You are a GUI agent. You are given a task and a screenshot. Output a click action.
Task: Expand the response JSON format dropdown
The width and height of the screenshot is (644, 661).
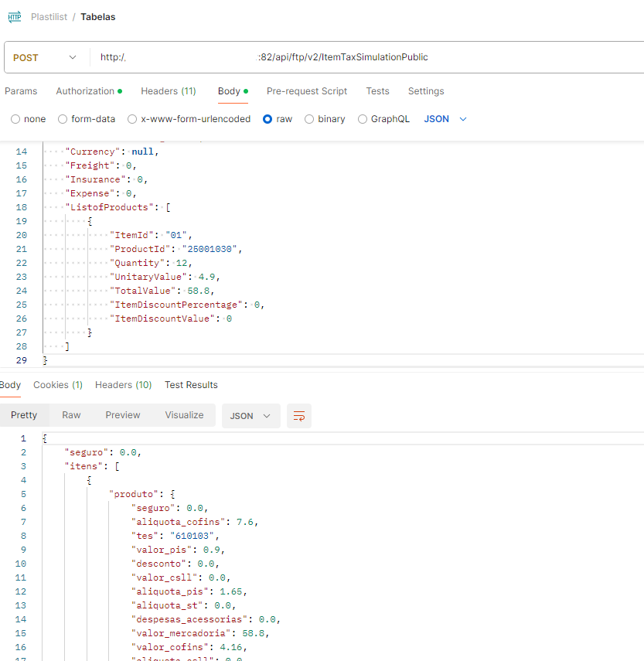[250, 416]
